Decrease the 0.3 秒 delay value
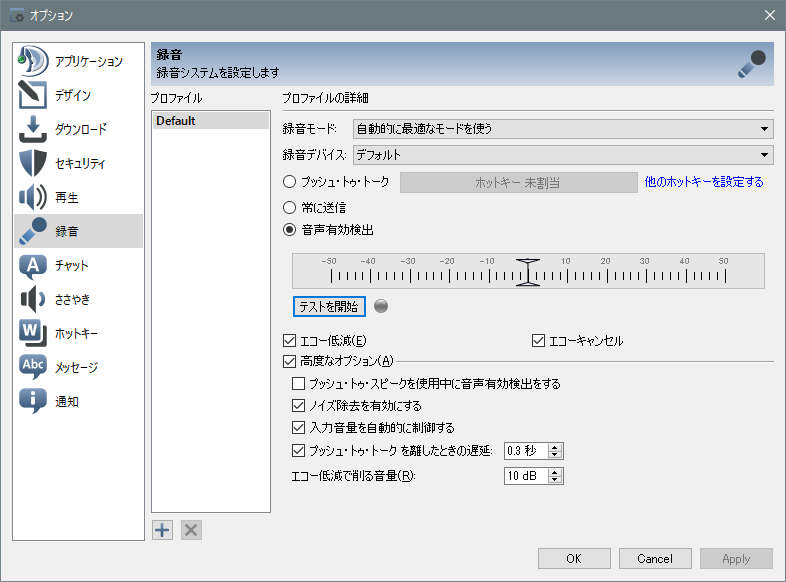Screen dimensions: 786x582 pyautogui.click(x=554, y=455)
